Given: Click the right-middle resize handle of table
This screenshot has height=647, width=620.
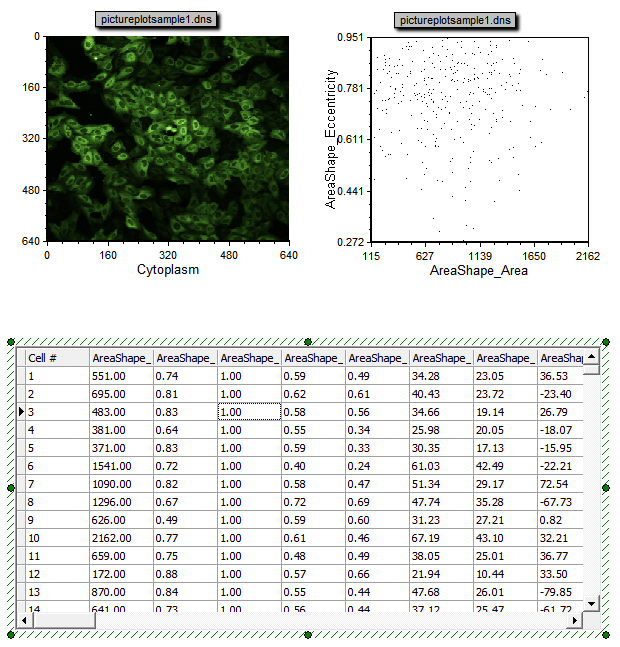Looking at the screenshot, I should coord(606,488).
